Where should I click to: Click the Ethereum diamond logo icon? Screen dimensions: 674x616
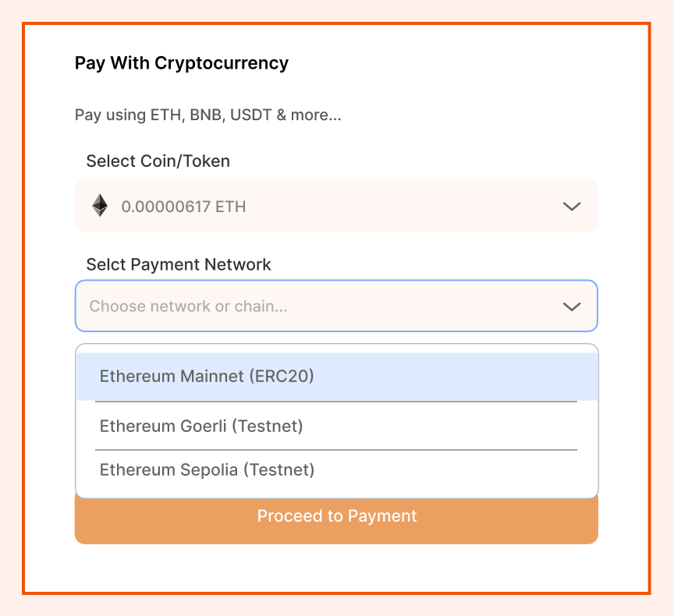[100, 206]
